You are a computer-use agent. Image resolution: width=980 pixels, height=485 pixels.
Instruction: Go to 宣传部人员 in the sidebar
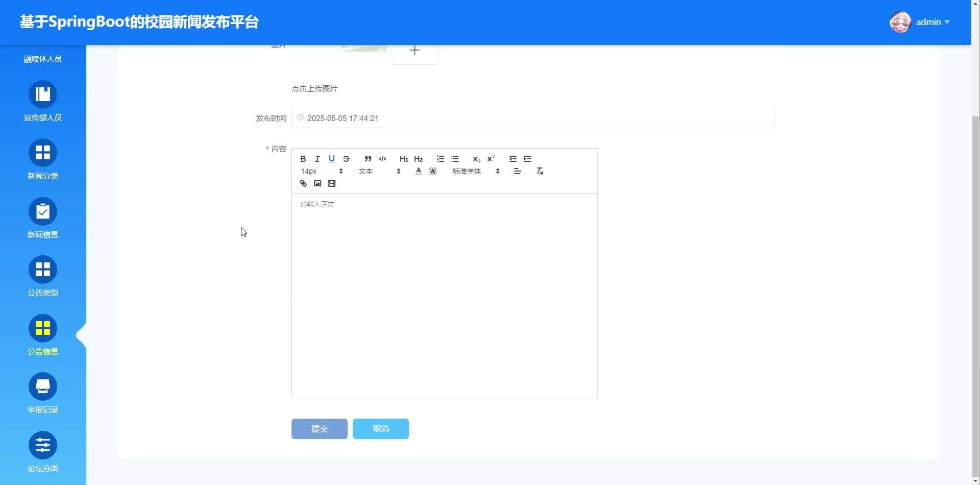pyautogui.click(x=43, y=101)
